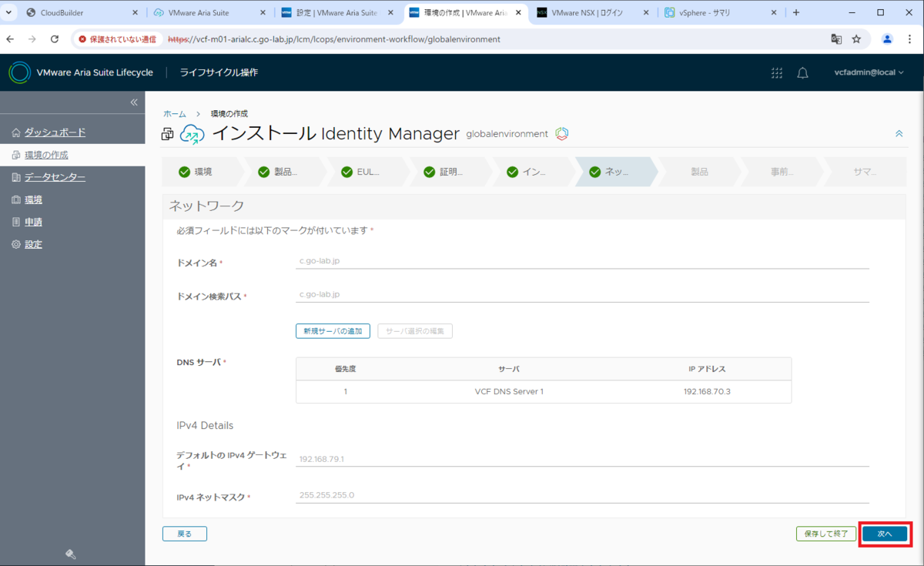Select the current ネッ... wizard step
This screenshot has width=924, height=566.
click(x=616, y=172)
